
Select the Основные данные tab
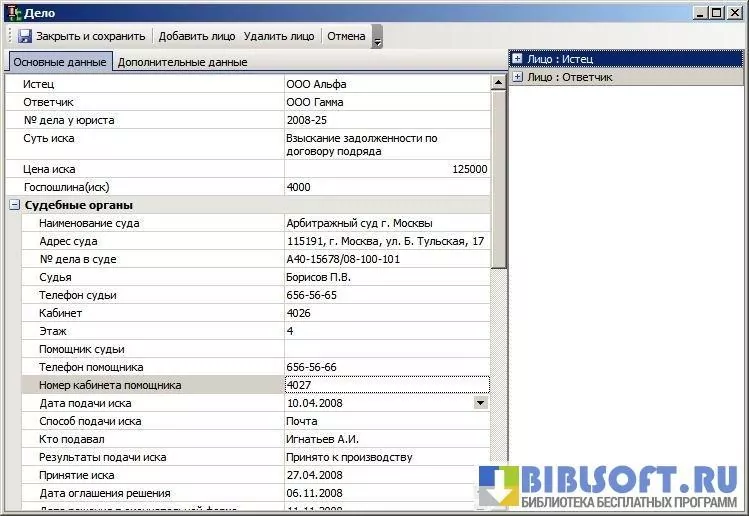point(60,62)
